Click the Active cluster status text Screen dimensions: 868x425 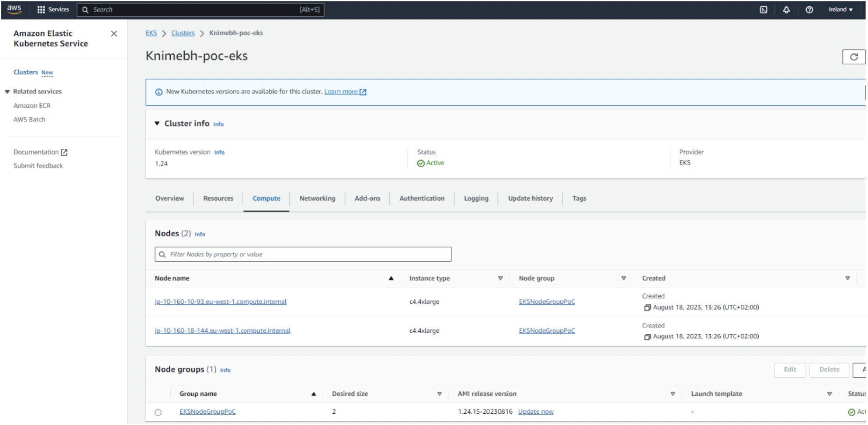[x=435, y=163]
